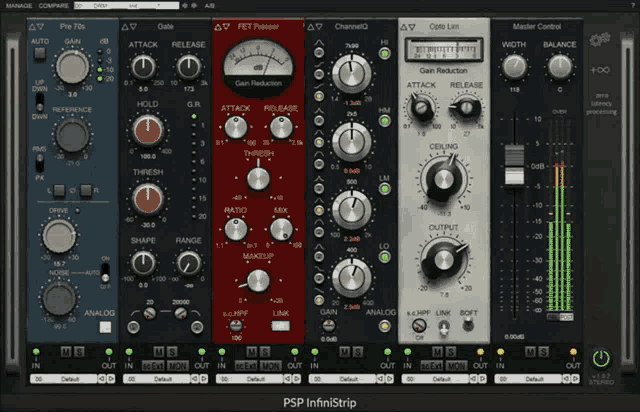Select ChannelQ LM band wide bell shape
This screenshot has width=640, height=412.
(319, 232)
